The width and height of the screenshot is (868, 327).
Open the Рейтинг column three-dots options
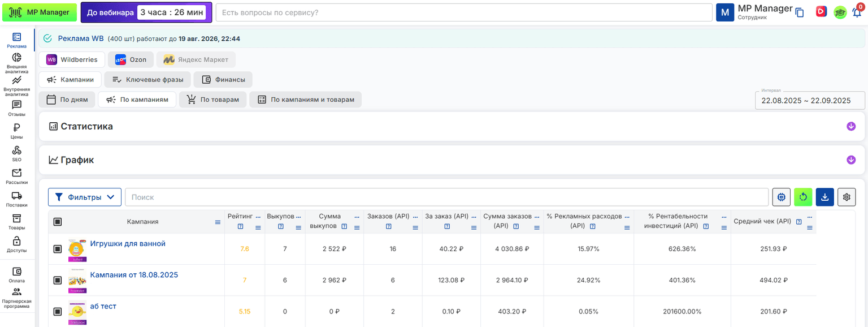coord(258,217)
